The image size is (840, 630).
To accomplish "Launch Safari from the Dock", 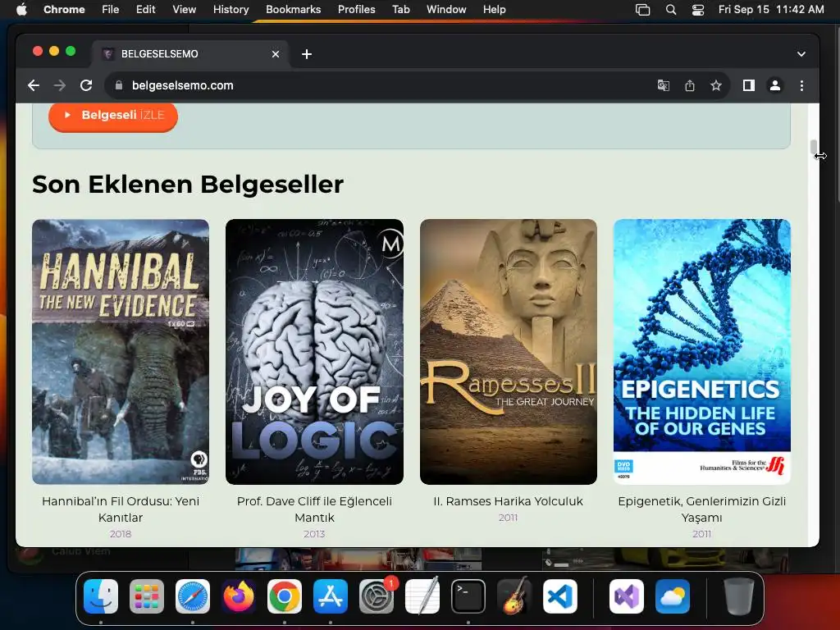I will pyautogui.click(x=193, y=596).
